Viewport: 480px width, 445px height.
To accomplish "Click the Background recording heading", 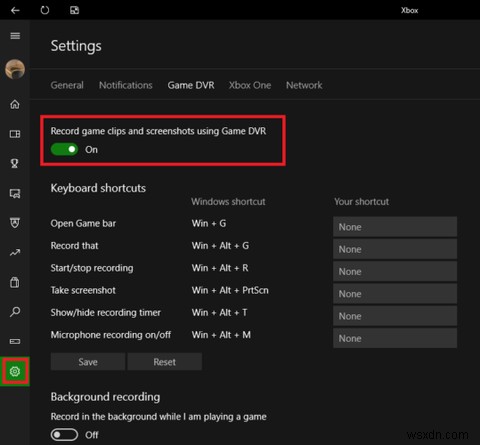I will click(105, 397).
